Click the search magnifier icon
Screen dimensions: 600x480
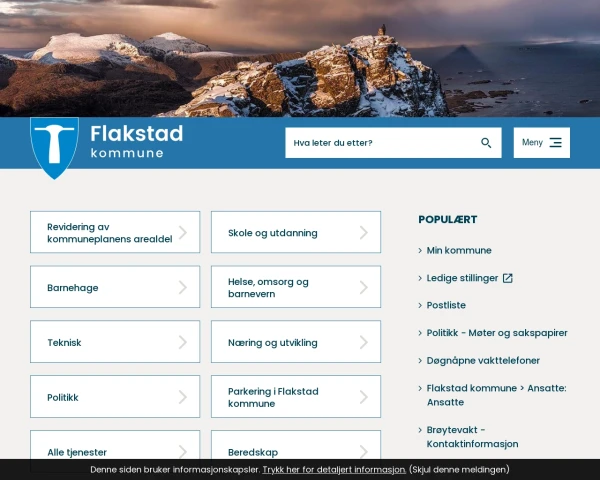[486, 143]
